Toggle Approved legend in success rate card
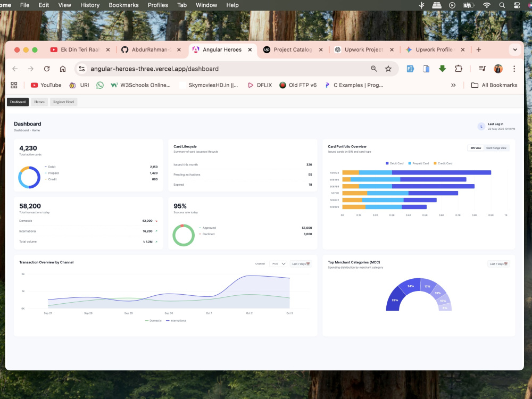This screenshot has width=532, height=399. (207, 228)
